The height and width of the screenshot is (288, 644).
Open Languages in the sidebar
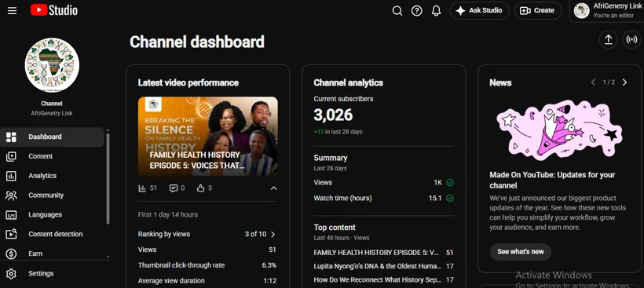[x=52, y=214]
